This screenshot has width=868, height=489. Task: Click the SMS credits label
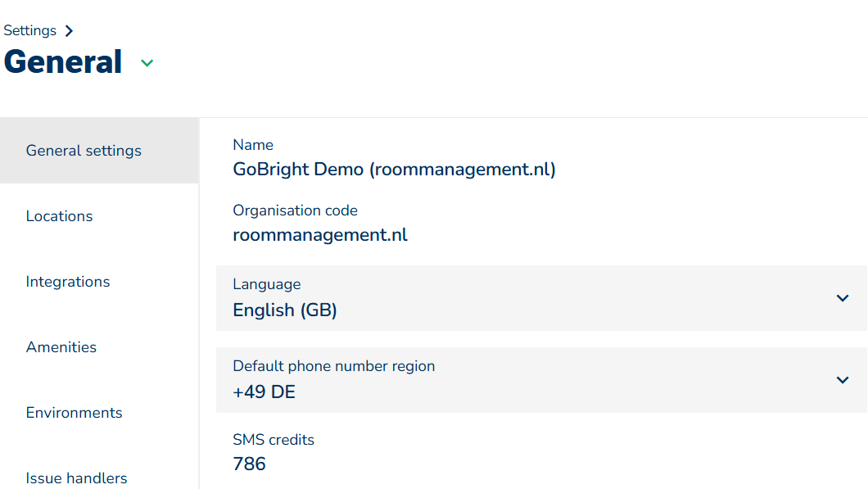tap(274, 440)
